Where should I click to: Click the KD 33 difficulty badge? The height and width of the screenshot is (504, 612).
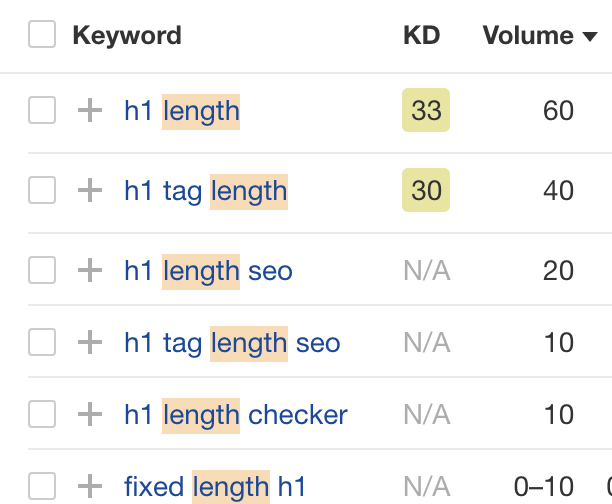click(426, 110)
